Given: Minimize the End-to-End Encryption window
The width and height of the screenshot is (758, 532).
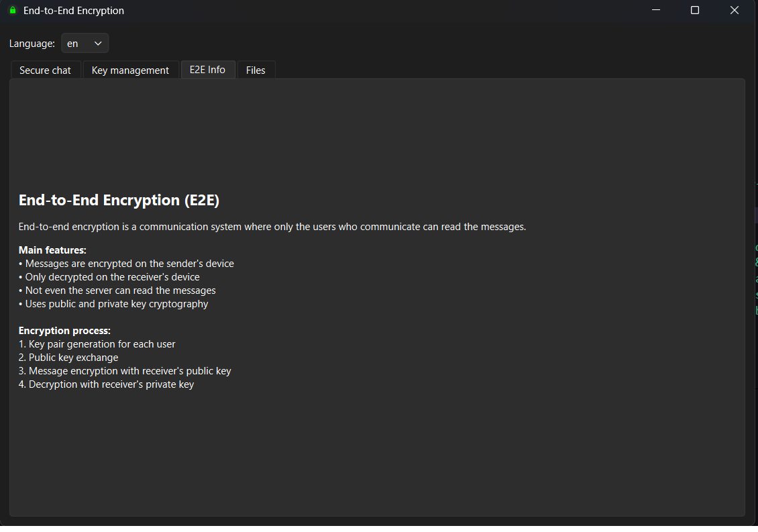Looking at the screenshot, I should [x=655, y=11].
